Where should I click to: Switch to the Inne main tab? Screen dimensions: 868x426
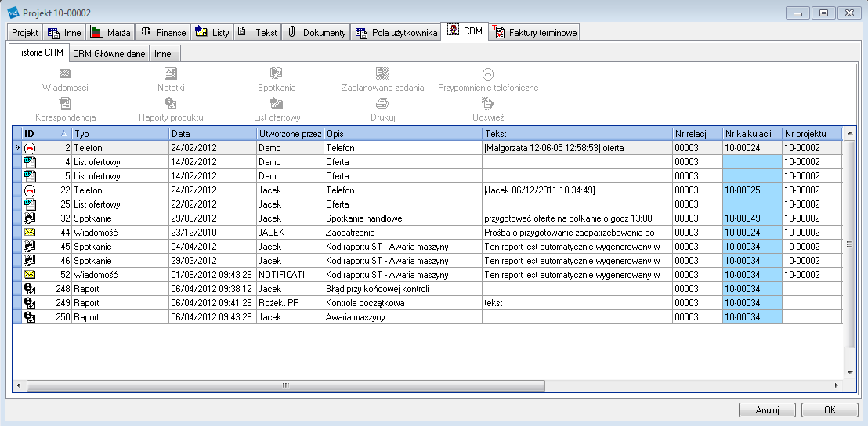[x=65, y=33]
